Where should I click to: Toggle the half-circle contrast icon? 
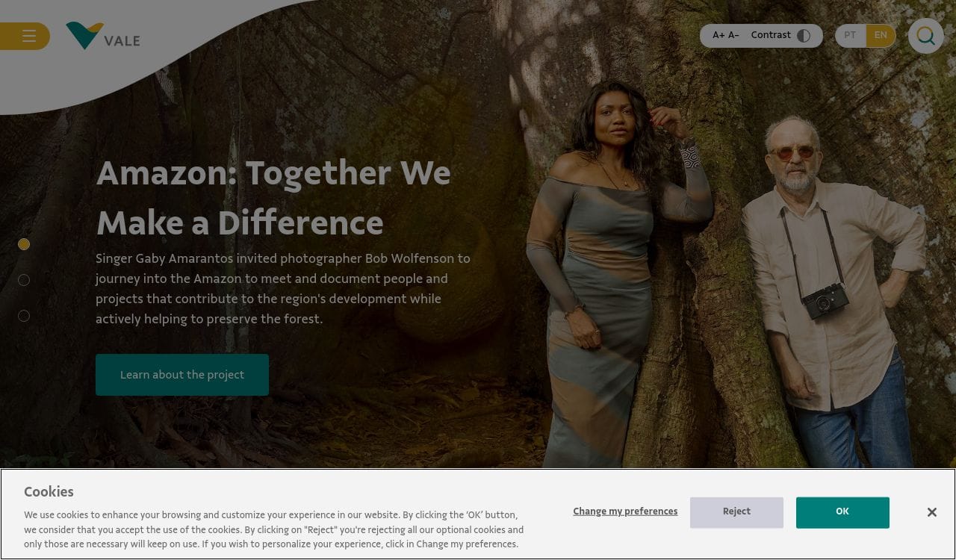tap(804, 36)
